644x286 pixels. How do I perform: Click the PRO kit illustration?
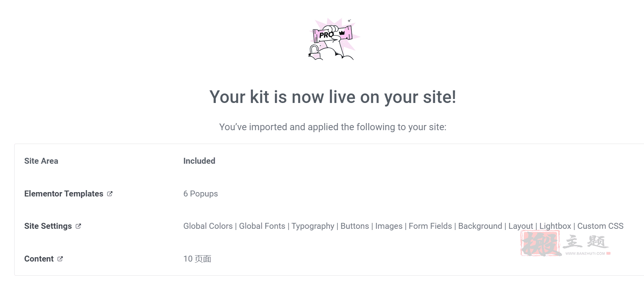coord(334,39)
